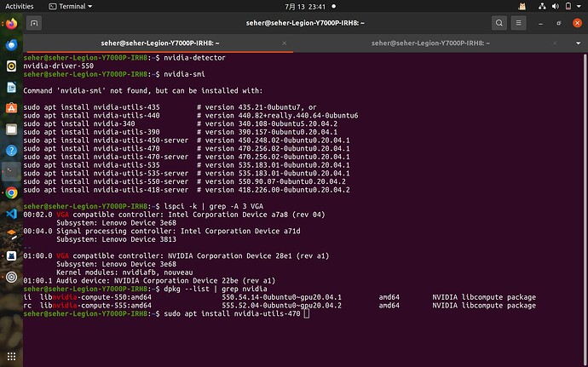This screenshot has height=367, width=588.
Task: Open Ubuntu Software store icon
Action: tap(11, 108)
